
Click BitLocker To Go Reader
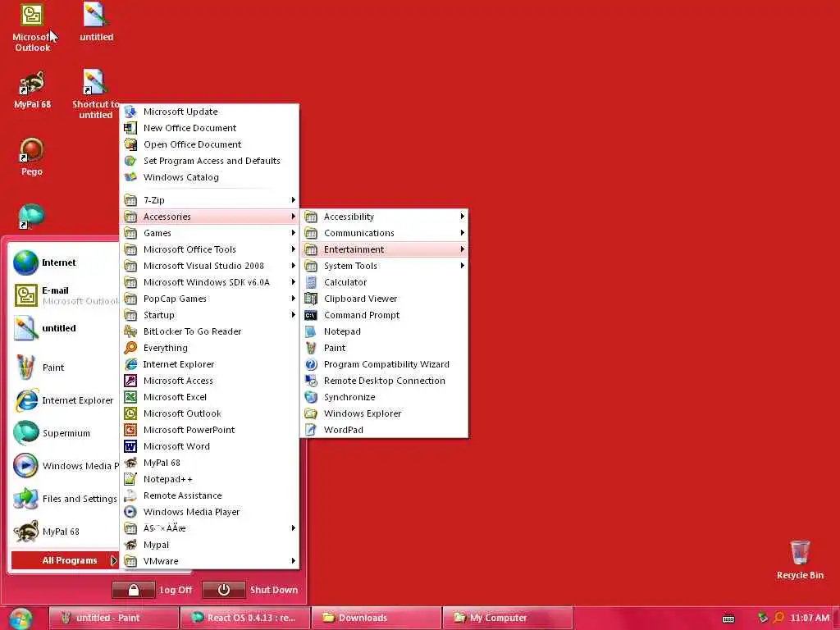coord(209,331)
